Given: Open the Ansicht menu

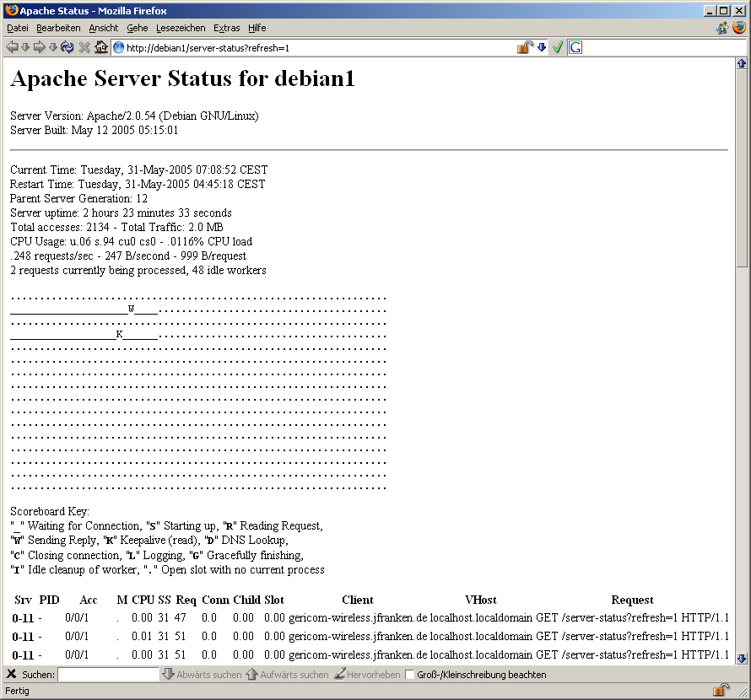Looking at the screenshot, I should [x=104, y=28].
